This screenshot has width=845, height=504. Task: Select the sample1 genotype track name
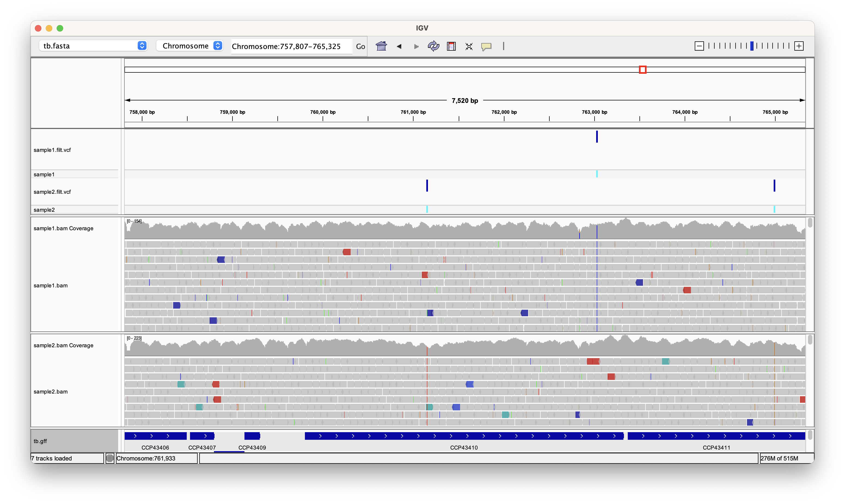click(44, 174)
